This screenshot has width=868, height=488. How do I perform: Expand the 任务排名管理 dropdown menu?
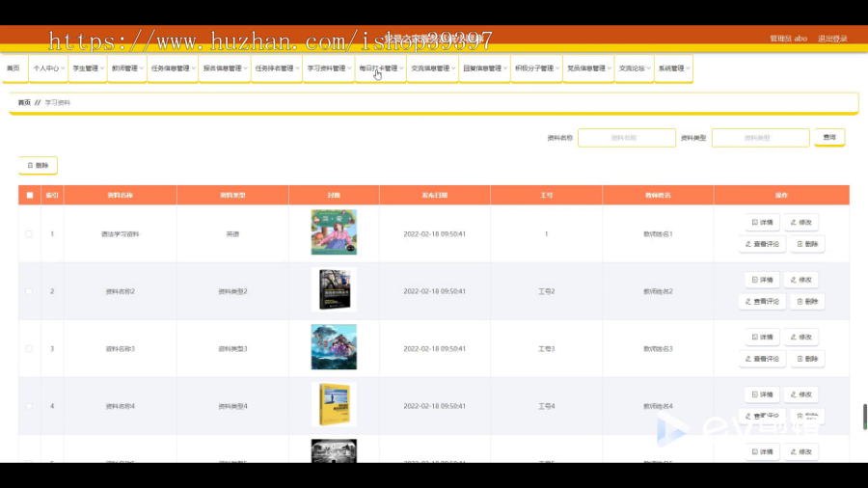pyautogui.click(x=277, y=68)
